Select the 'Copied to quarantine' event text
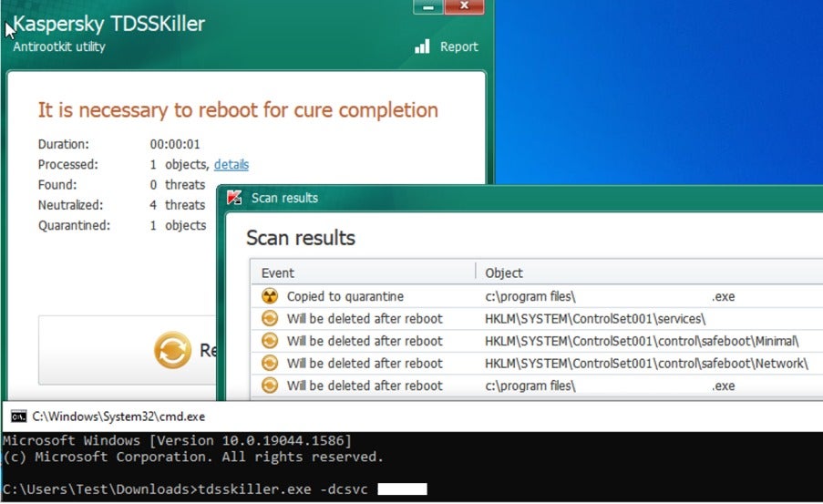 click(x=345, y=296)
